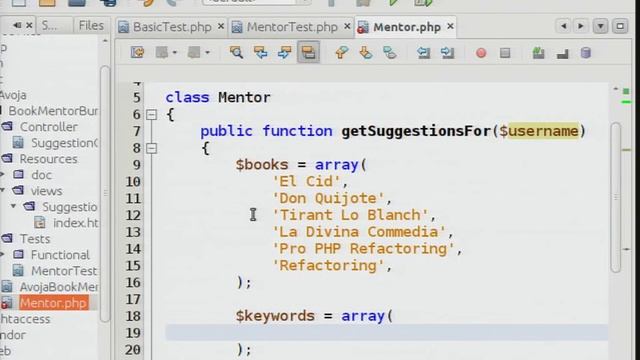Open the AvojaBookMer file in tree
The height and width of the screenshot is (360, 640).
tap(59, 287)
